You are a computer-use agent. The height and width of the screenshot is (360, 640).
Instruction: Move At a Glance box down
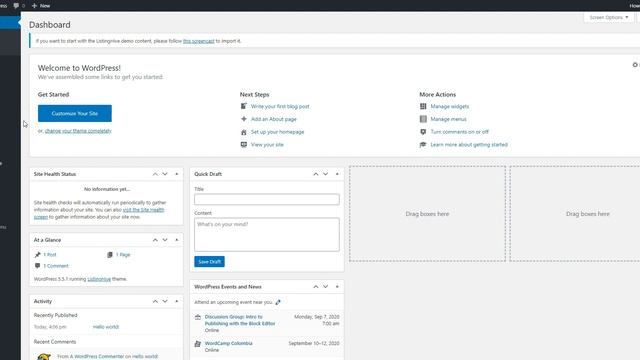[165, 240]
